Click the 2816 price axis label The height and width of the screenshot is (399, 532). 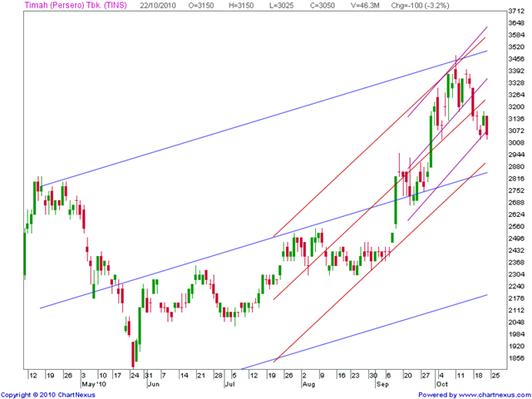pos(516,179)
